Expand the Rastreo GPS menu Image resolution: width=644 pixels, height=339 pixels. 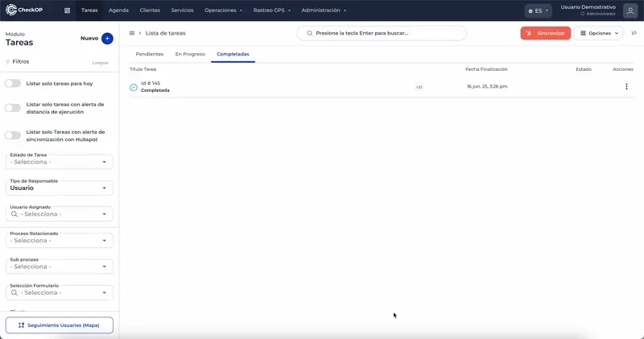click(272, 10)
